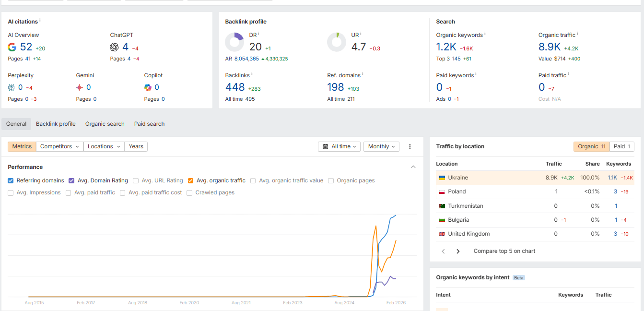Enable the Avg. Impressions checkbox
Image resolution: width=644 pixels, height=311 pixels.
11,192
